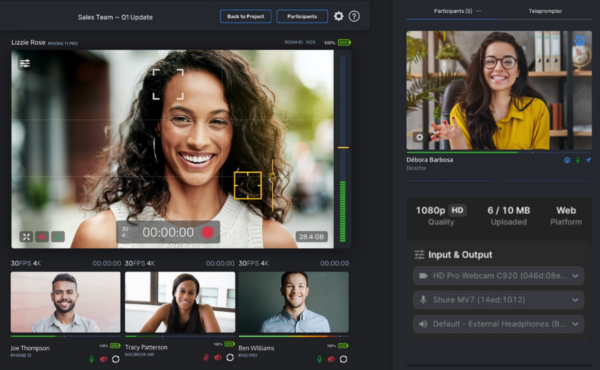This screenshot has height=370, width=600.
Task: Toggle Joe Thompson's green microphone
Action: (92, 359)
